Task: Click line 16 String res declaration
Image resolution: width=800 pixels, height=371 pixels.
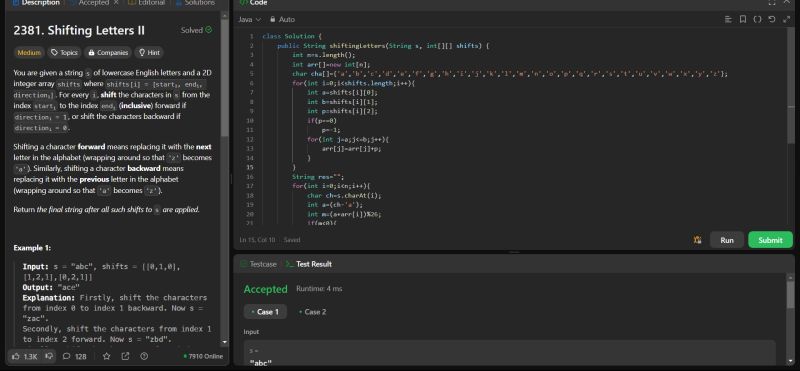Action: [318, 177]
